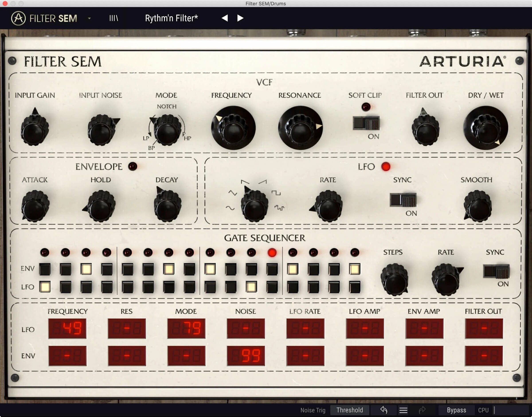532x417 pixels.
Task: Click the undo arrow in bottom bar
Action: click(384, 410)
